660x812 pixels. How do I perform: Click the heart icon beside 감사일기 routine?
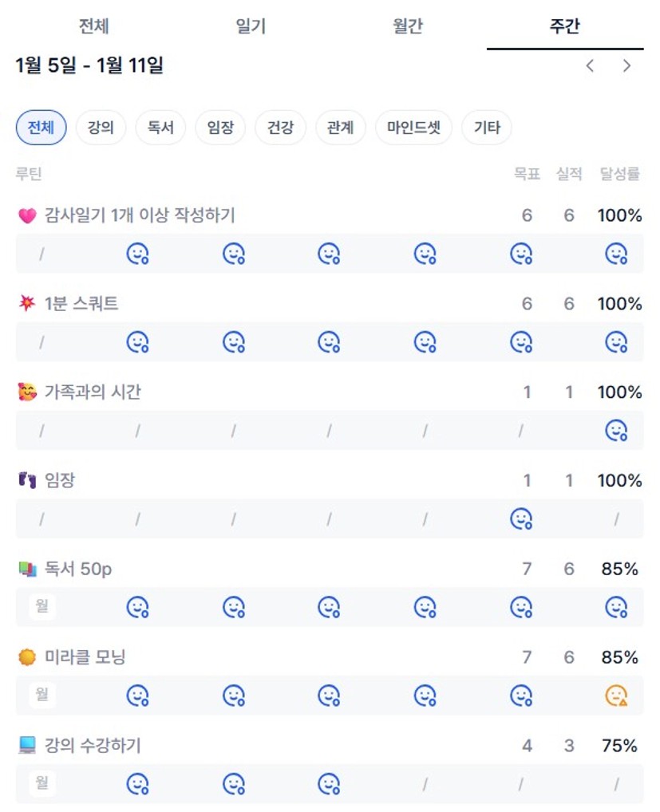(x=27, y=215)
